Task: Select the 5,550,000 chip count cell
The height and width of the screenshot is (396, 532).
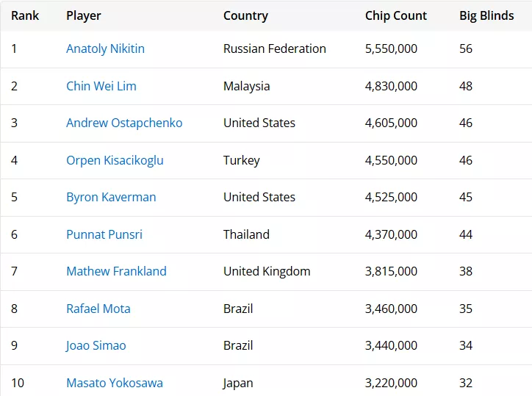Action: pyautogui.click(x=391, y=49)
